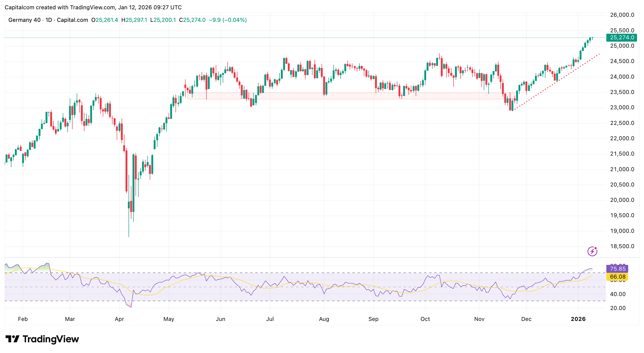Click the Oct label on time axis
The image size is (644, 353).
pos(425,319)
